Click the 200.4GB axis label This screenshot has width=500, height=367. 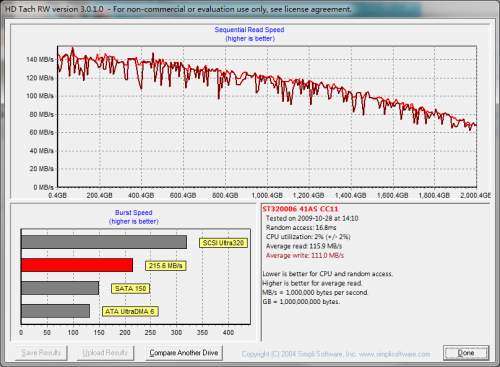(x=99, y=195)
